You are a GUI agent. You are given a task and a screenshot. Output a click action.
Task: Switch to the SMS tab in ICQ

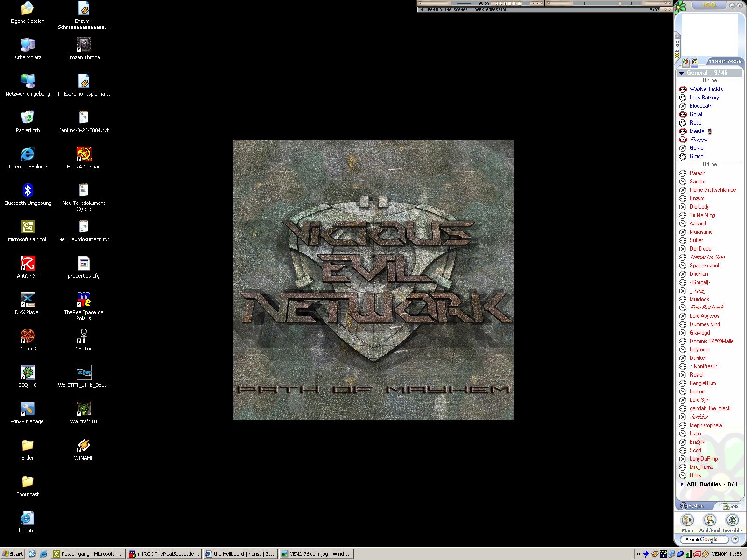click(x=731, y=506)
